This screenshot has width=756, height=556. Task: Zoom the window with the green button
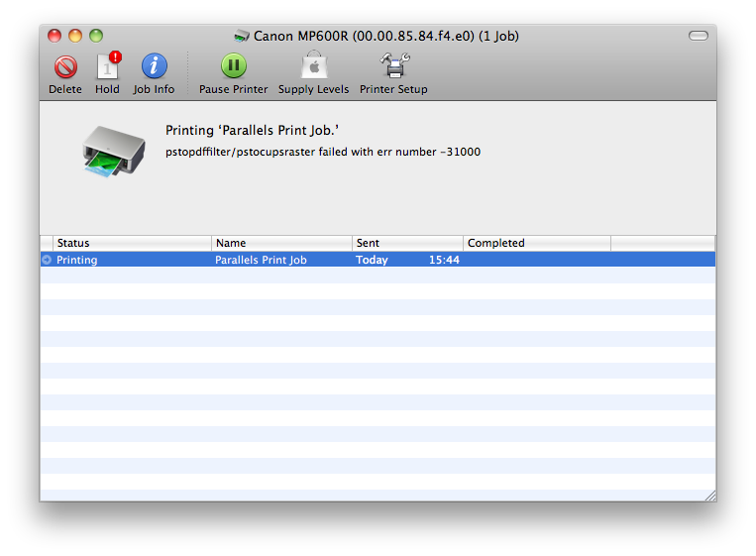click(x=96, y=36)
